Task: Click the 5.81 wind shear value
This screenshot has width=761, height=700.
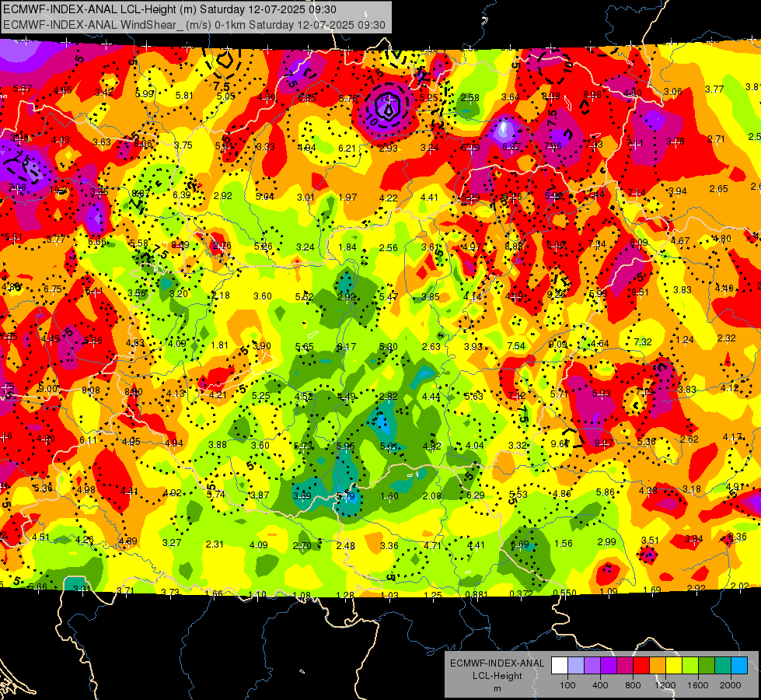Action: coord(184,96)
